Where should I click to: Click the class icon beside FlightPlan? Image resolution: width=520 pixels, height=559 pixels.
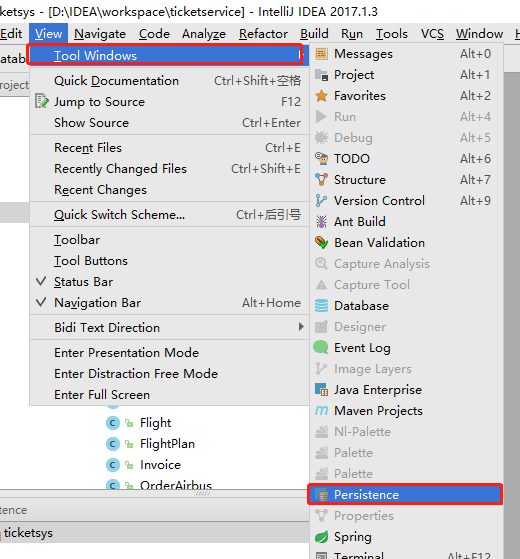[113, 444]
